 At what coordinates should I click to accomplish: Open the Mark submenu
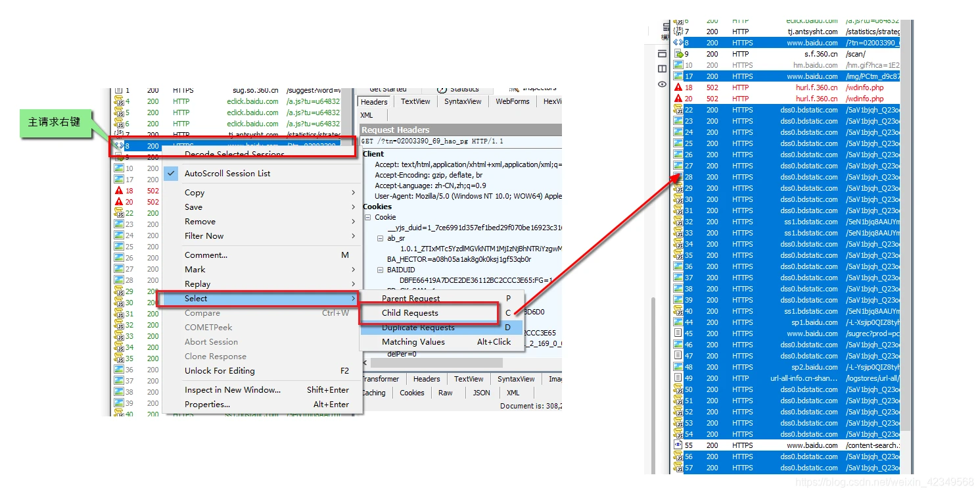click(263, 270)
